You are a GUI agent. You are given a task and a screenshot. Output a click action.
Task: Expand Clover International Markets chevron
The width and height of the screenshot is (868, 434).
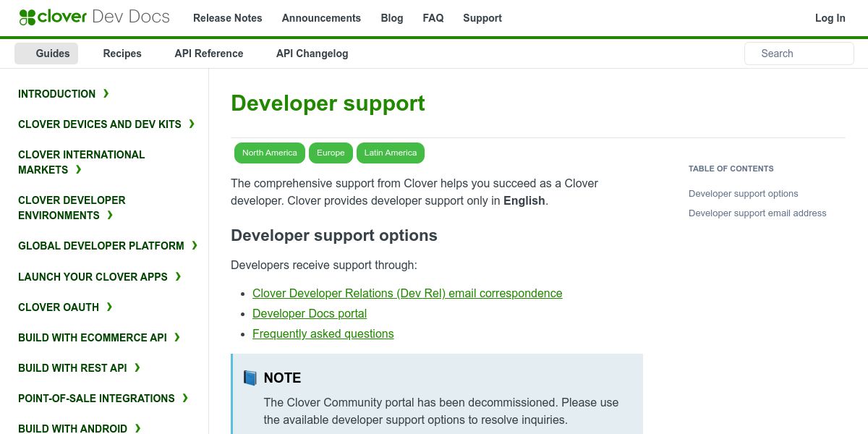coord(78,169)
